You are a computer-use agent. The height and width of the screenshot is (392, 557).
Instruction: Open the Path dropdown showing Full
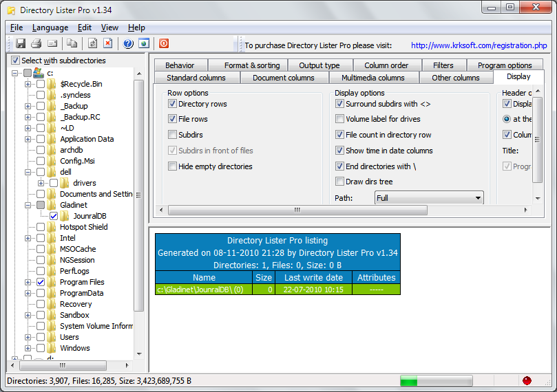pos(429,197)
